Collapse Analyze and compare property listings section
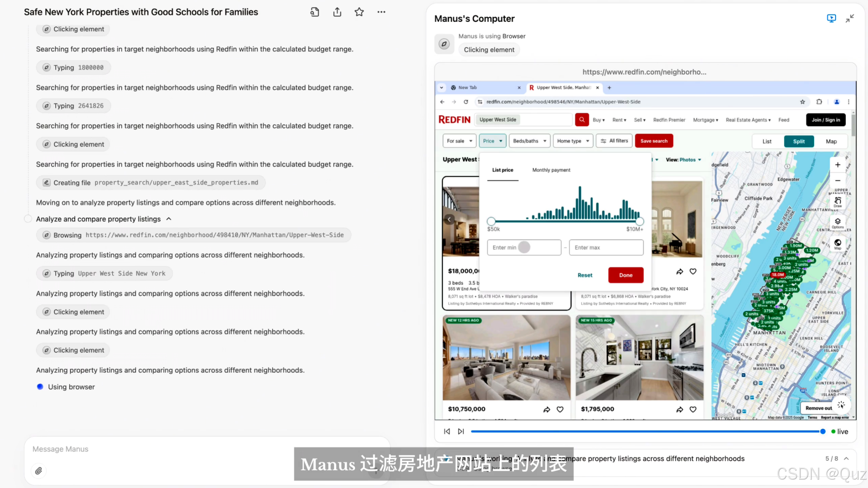Viewport: 868px width, 488px height. point(169,219)
